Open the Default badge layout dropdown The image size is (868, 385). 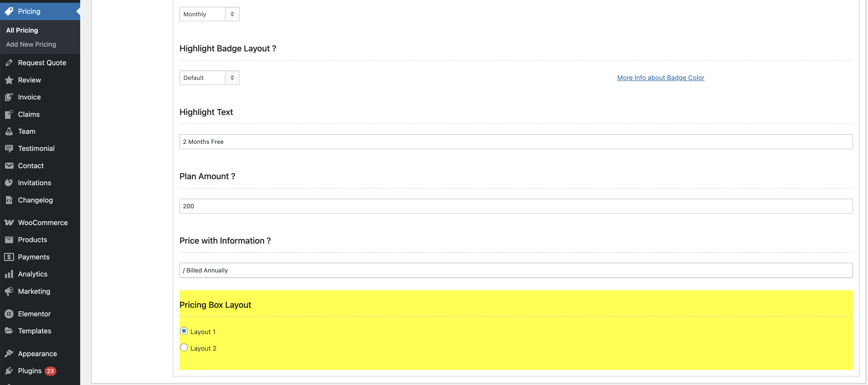(x=209, y=78)
